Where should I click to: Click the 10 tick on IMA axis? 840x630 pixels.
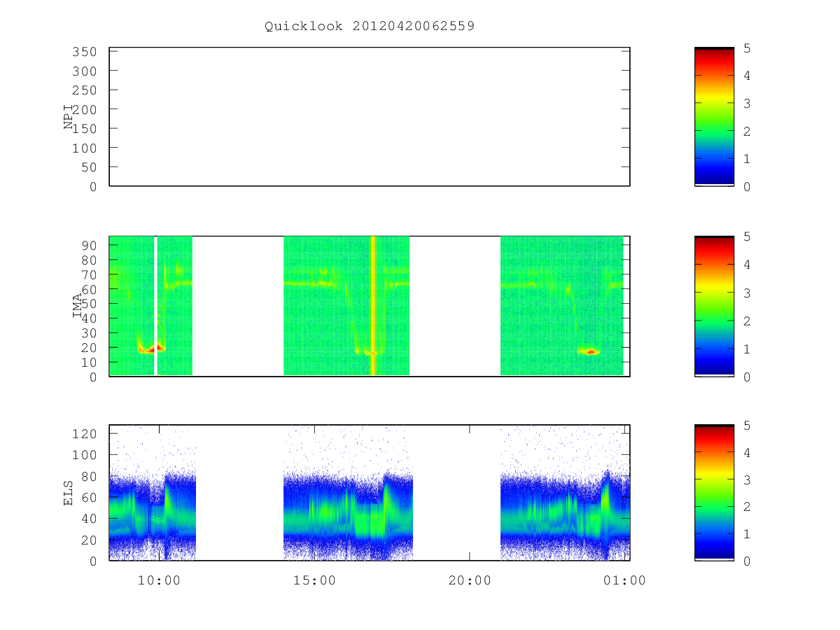(x=89, y=362)
